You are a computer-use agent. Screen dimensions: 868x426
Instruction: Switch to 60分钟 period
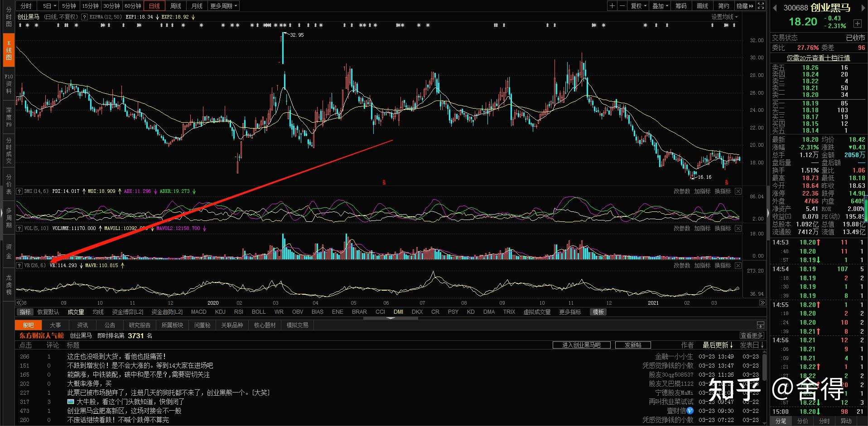(133, 6)
